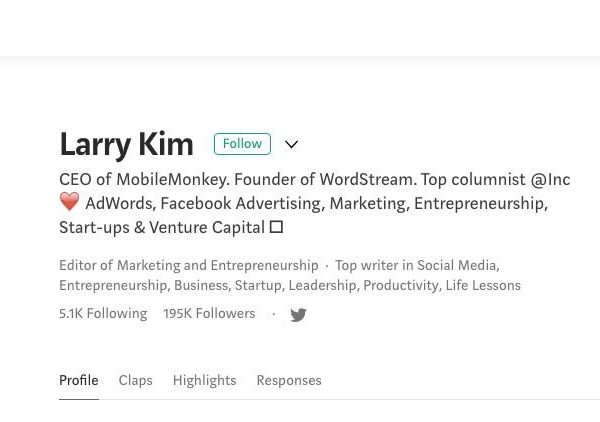Image resolution: width=600 pixels, height=422 pixels.
Task: Open the Life Lessons topic link
Action: (483, 285)
